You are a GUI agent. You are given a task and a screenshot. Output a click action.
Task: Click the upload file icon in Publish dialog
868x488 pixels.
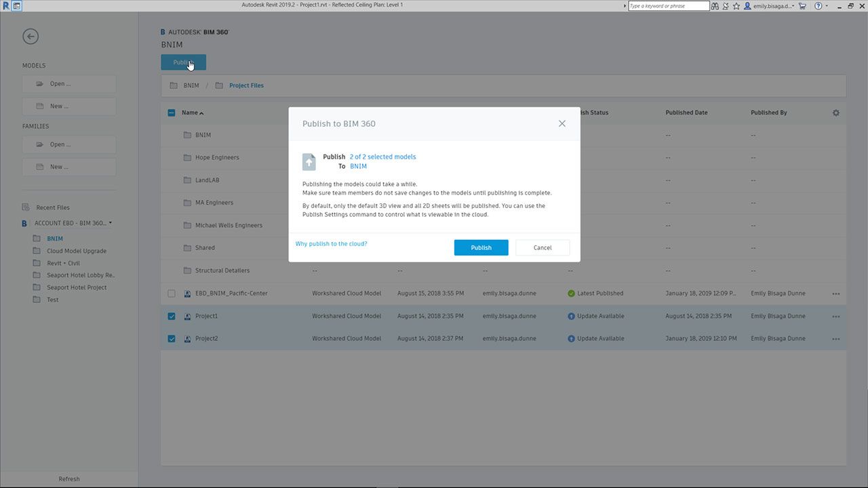(x=309, y=161)
